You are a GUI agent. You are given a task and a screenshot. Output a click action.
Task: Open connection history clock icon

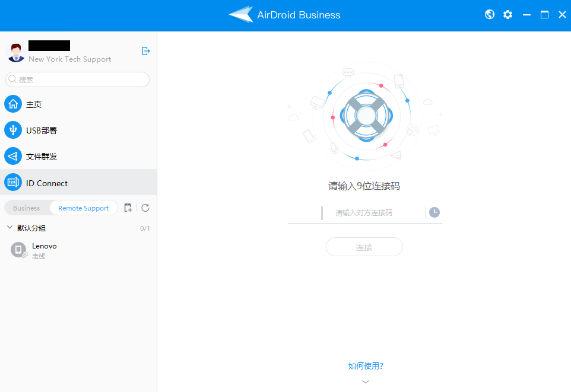point(434,212)
